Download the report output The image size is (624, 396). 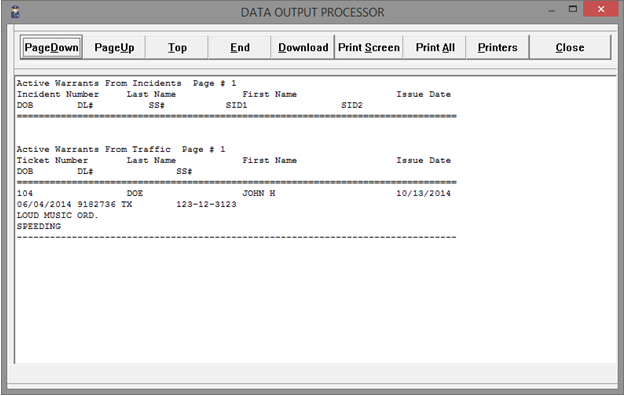coord(303,47)
